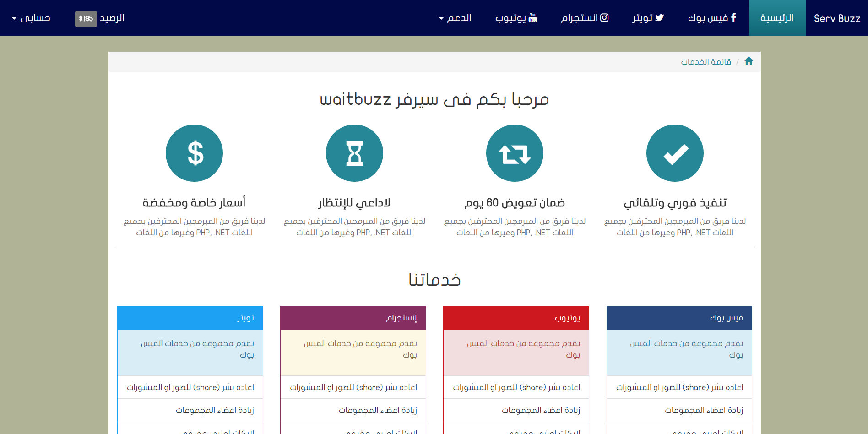868x434 pixels.
Task: Click زيادة اعضاء المجموعات in تويتر card
Action: [190, 410]
